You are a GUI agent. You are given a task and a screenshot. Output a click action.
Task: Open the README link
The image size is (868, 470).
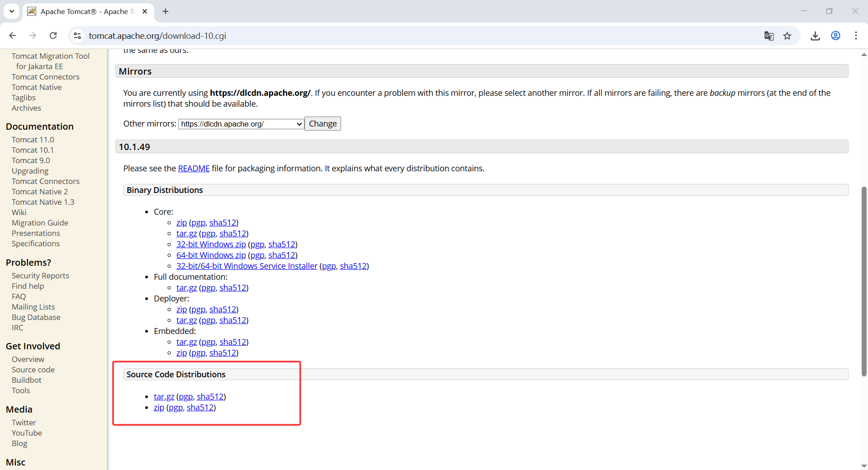click(x=194, y=169)
